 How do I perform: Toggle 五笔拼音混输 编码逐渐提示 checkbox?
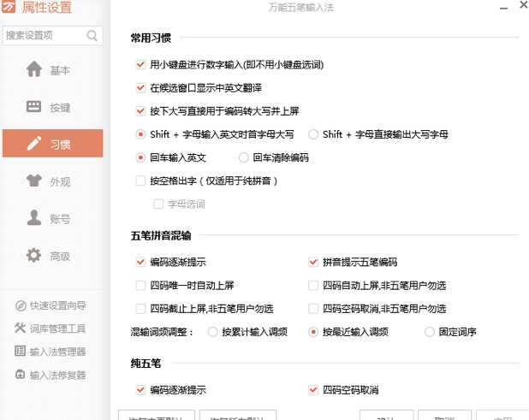pyautogui.click(x=140, y=262)
